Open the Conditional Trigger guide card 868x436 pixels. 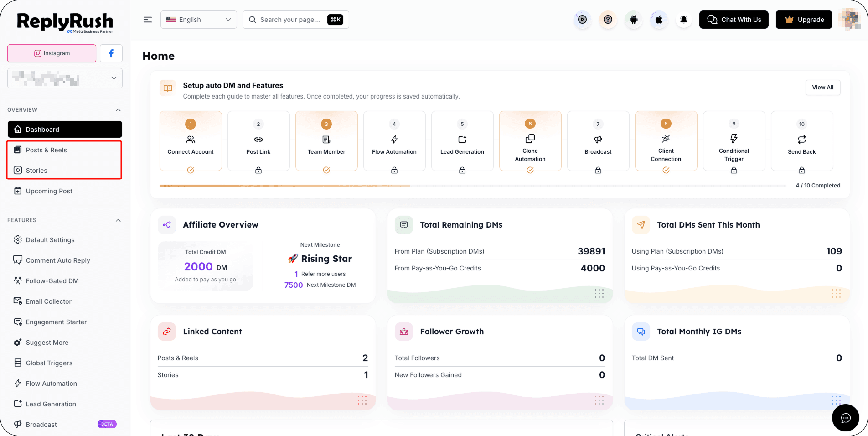[734, 141]
